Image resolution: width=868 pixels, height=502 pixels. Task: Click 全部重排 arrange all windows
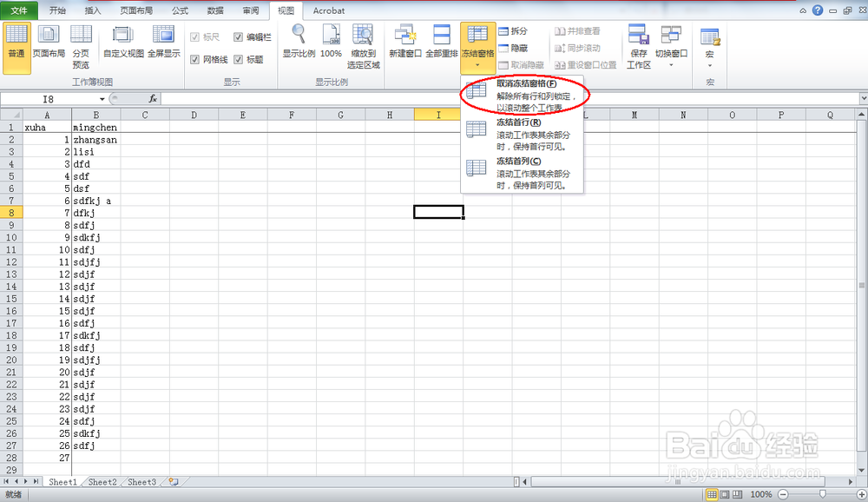442,42
